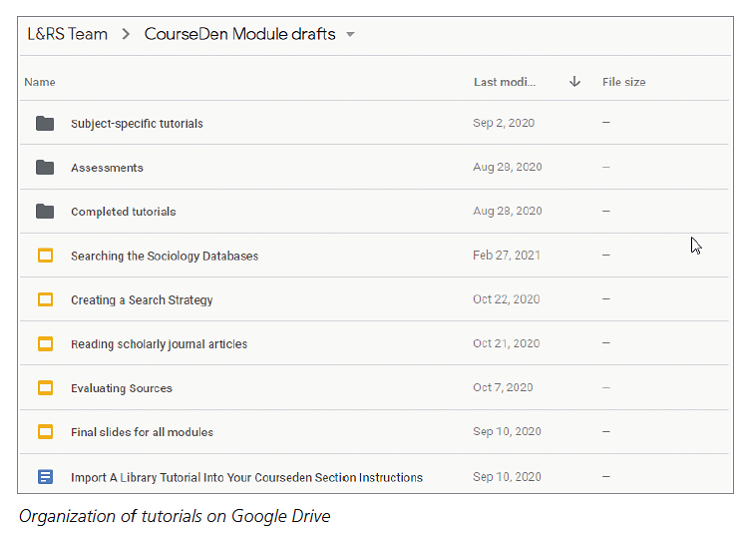
Task: Select Creating a Search Strategy file name
Action: [x=142, y=300]
